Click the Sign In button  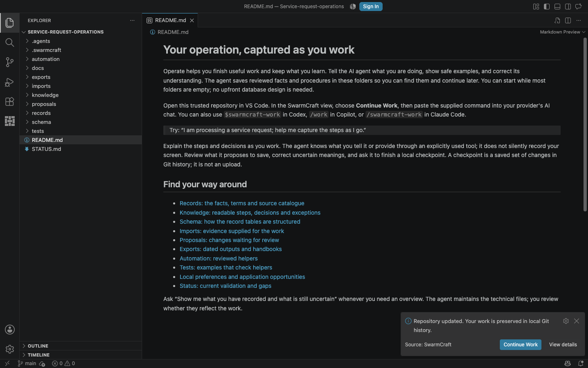point(371,7)
